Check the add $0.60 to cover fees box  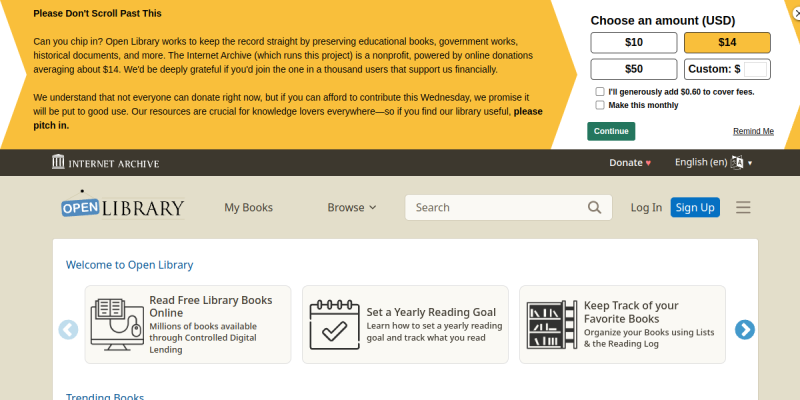600,92
